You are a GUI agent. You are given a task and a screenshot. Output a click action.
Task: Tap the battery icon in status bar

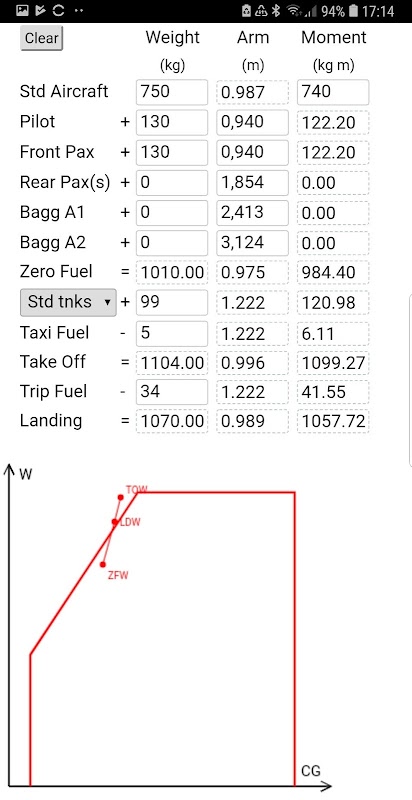tap(353, 11)
